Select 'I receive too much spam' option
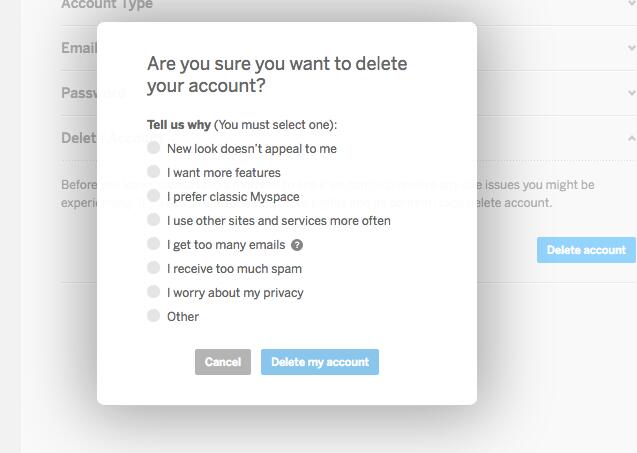Image resolution: width=637 pixels, height=453 pixels. coord(154,267)
